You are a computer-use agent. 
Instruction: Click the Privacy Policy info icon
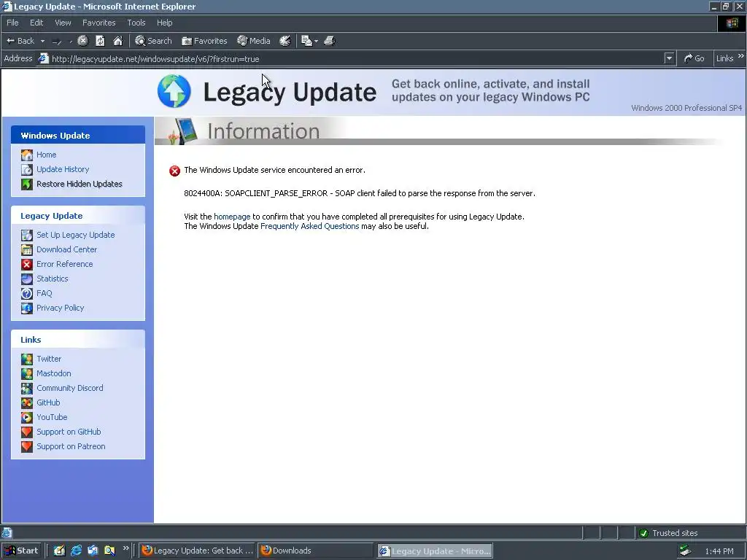27,308
